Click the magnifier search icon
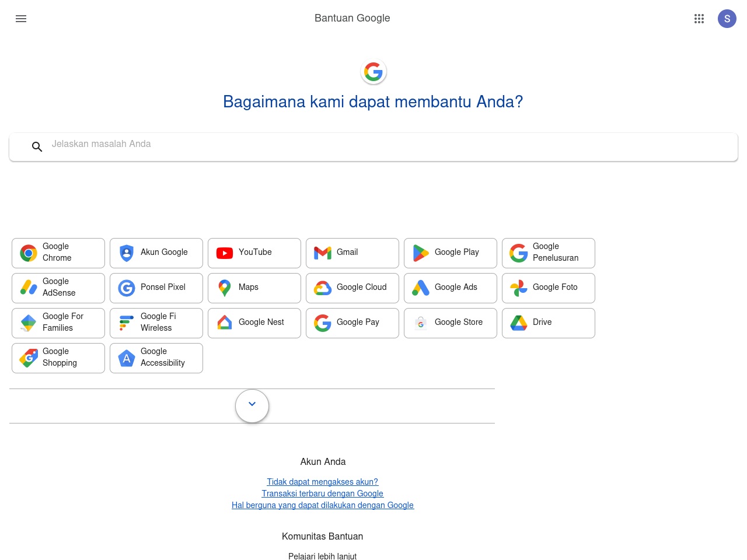The image size is (747, 560). pyautogui.click(x=37, y=147)
